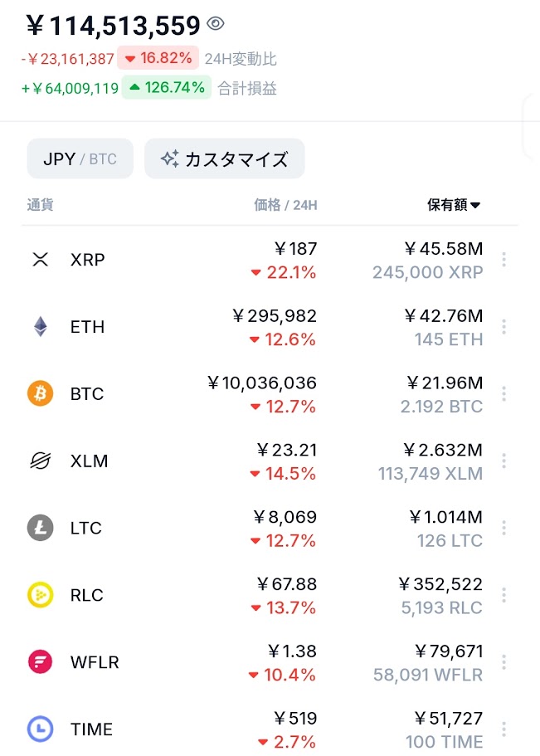The height and width of the screenshot is (756, 540).
Task: Open LTC row three-dot menu
Action: [x=504, y=528]
